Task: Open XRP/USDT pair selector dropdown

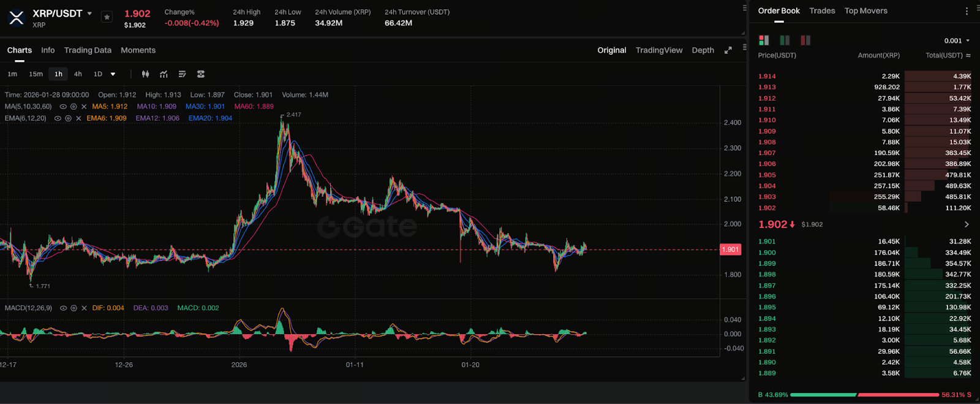Action: (x=89, y=13)
